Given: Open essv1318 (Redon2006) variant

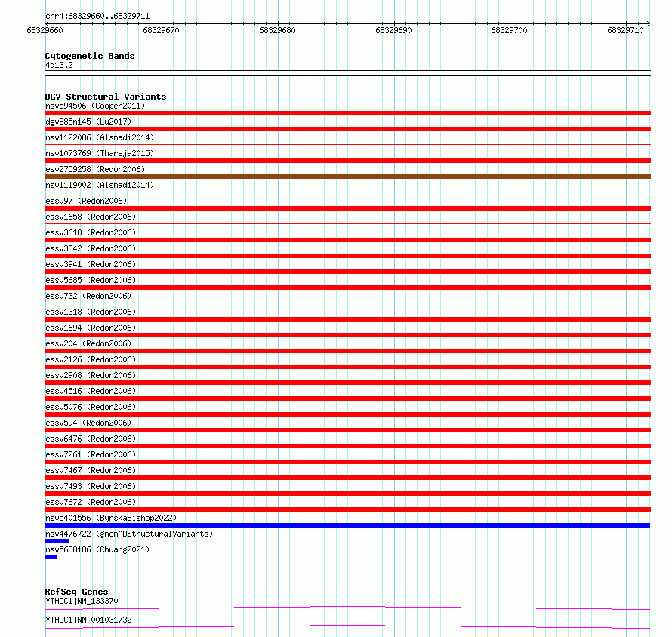Looking at the screenshot, I should point(91,312).
